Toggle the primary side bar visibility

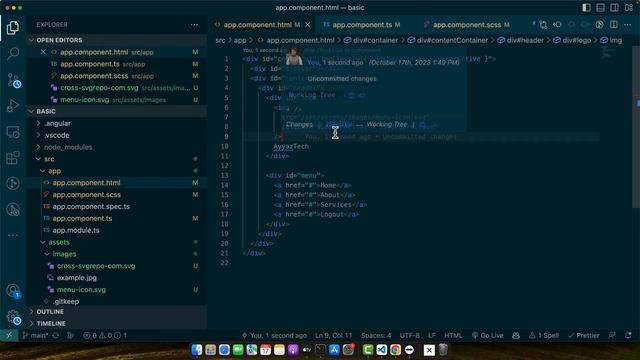point(586,8)
